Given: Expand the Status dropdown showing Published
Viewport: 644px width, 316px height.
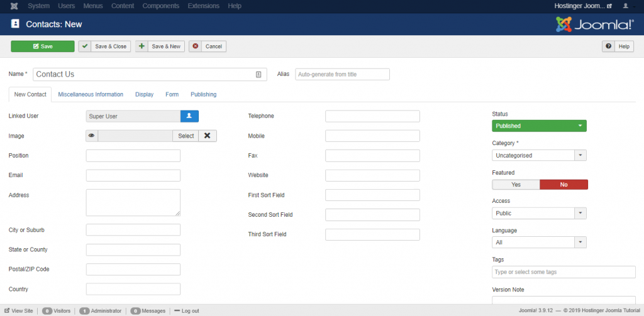Looking at the screenshot, I should 539,126.
